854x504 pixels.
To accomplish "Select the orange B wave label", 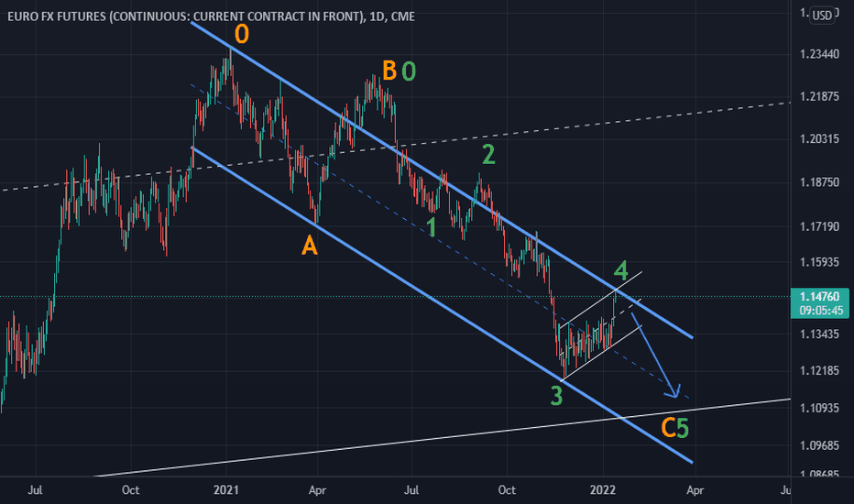I will point(389,71).
